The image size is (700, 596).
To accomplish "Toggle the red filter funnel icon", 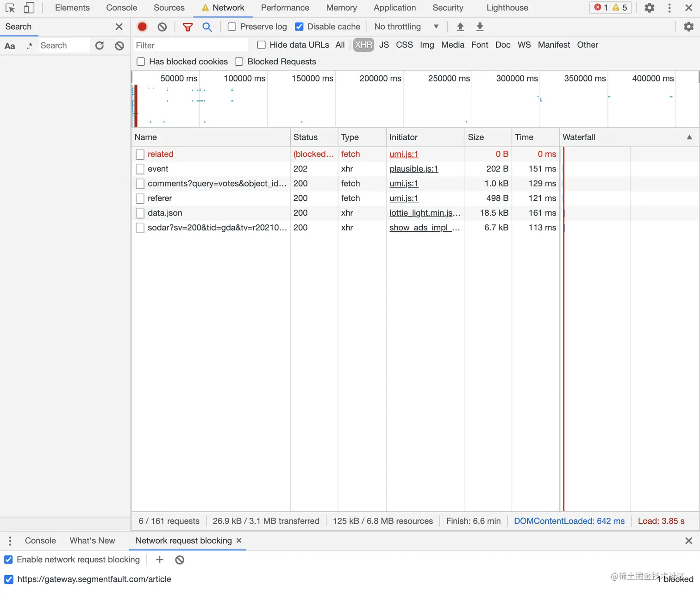I will point(187,27).
